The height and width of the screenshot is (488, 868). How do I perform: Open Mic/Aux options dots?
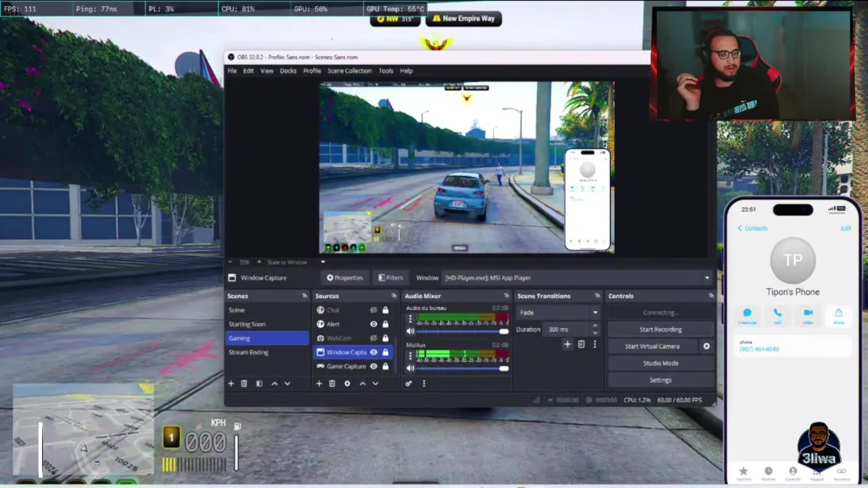(410, 355)
